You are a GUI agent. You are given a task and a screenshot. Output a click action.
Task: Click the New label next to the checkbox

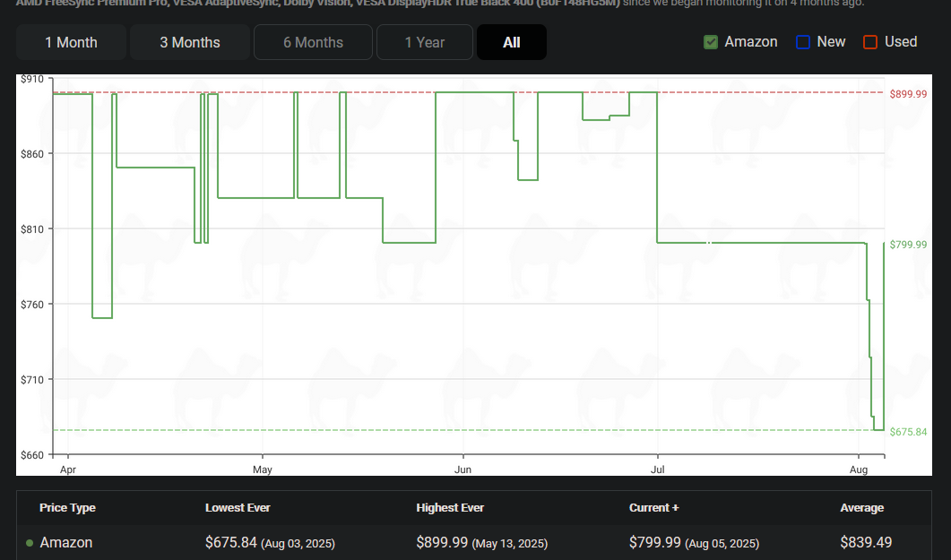click(831, 42)
